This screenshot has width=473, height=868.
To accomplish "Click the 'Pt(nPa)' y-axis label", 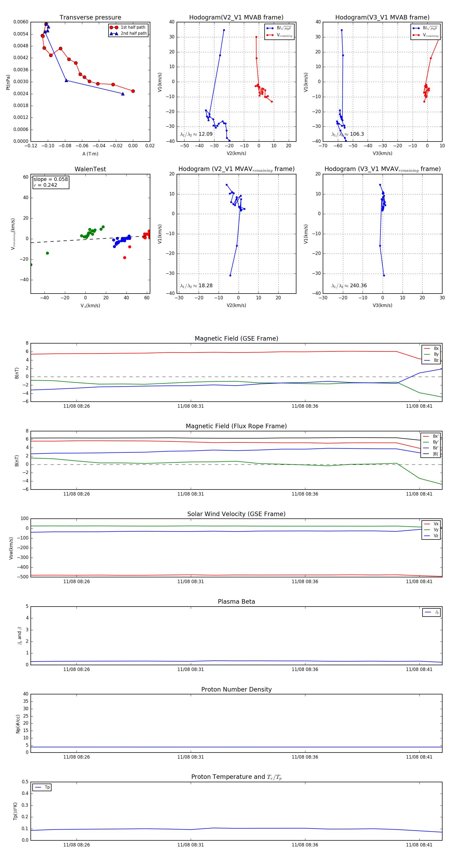I will tap(8, 82).
